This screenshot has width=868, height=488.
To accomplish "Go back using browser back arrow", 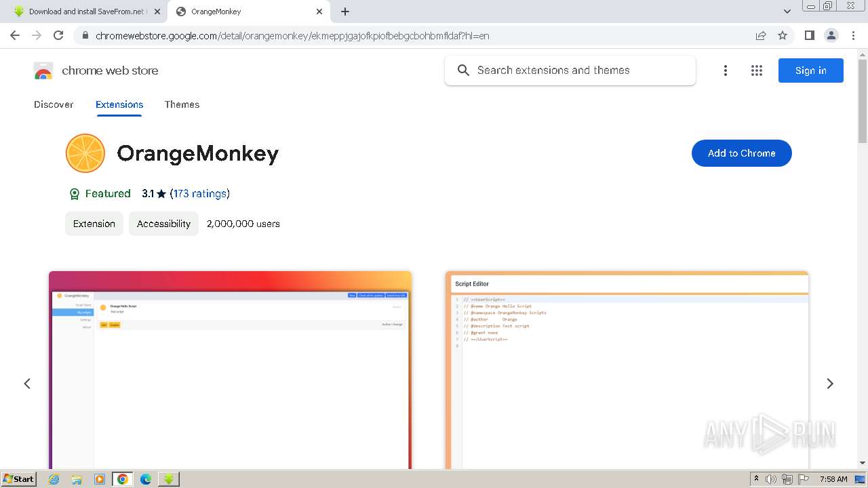I will [15, 35].
